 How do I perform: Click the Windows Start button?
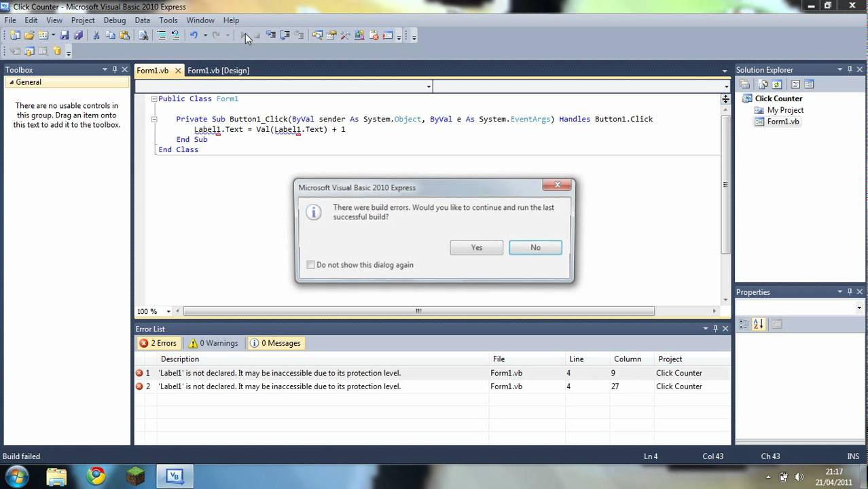click(x=16, y=476)
